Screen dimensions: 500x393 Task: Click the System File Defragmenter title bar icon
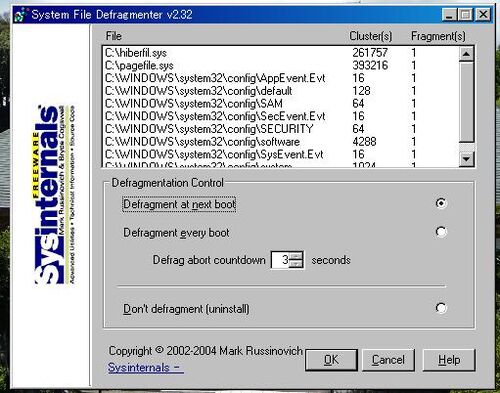(x=21, y=15)
